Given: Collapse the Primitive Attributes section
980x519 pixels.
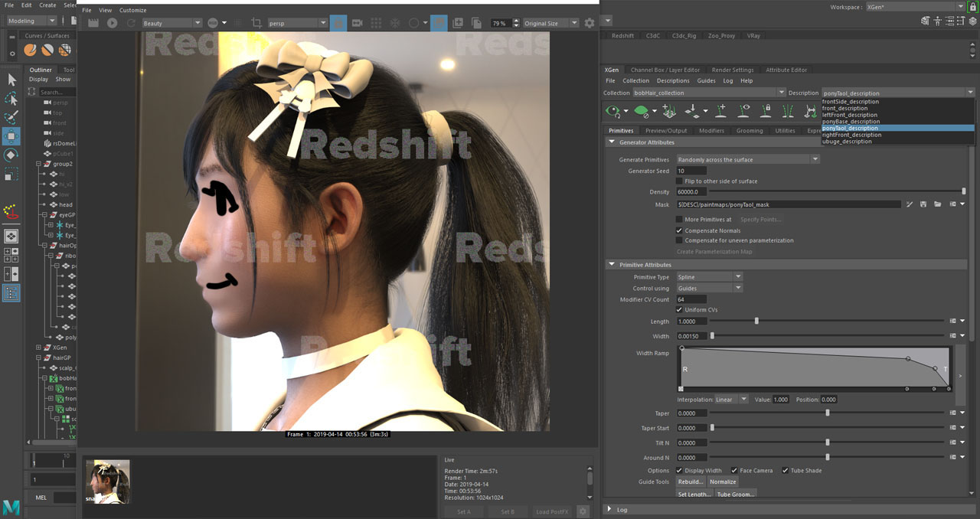Looking at the screenshot, I should pos(612,265).
